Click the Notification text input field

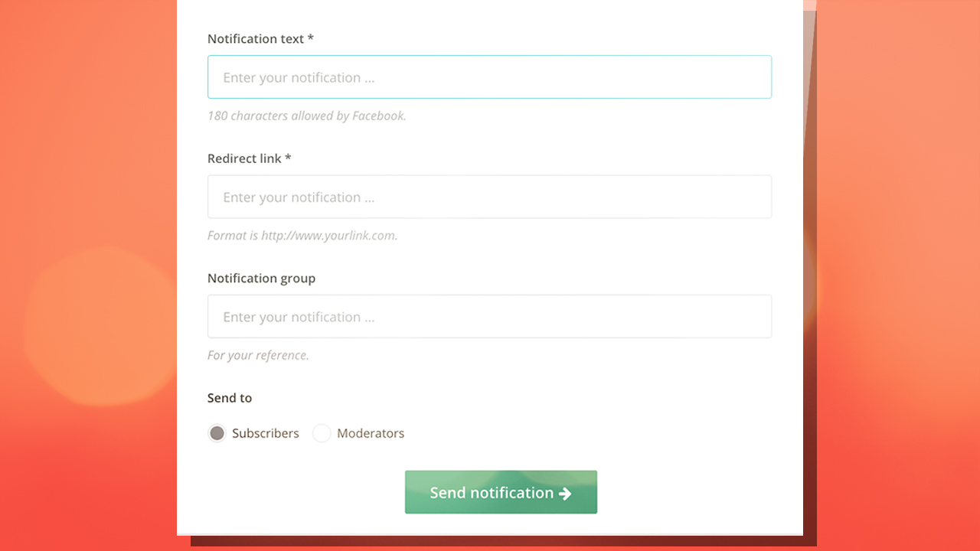(x=489, y=77)
